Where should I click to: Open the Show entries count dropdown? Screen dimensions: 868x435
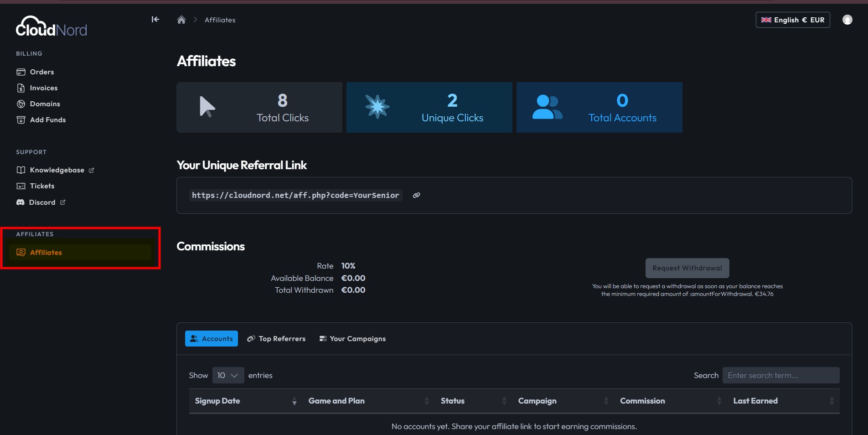(228, 375)
